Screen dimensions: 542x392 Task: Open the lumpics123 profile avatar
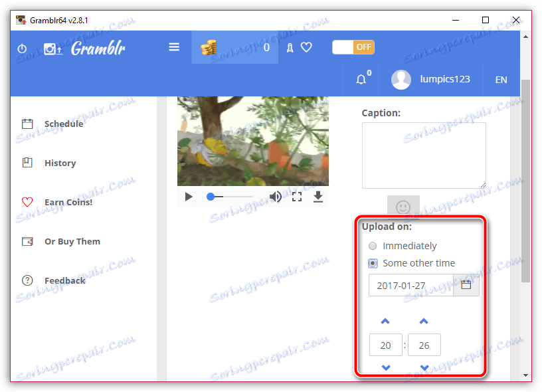coord(401,80)
